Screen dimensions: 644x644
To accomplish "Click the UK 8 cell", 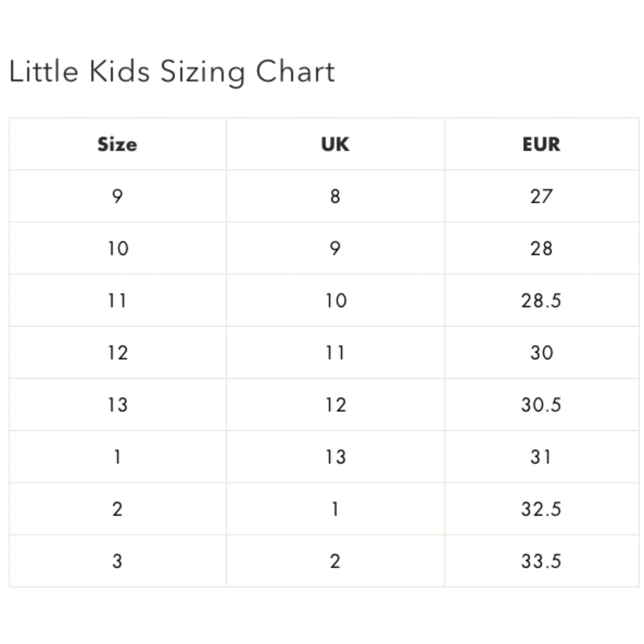I will point(335,196).
